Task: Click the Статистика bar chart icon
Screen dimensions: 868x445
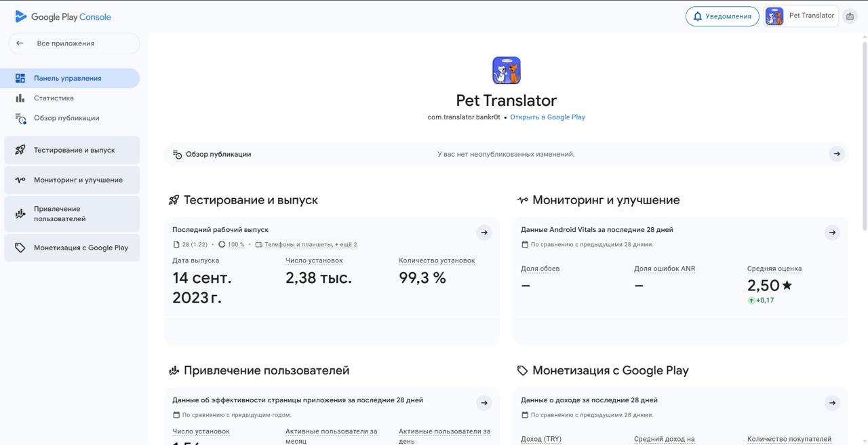Action: click(x=20, y=98)
